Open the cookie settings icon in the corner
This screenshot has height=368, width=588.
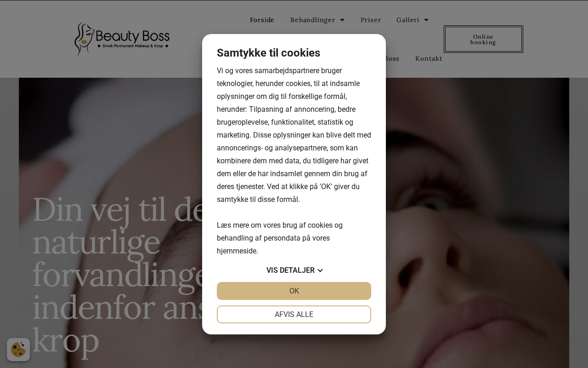click(18, 350)
